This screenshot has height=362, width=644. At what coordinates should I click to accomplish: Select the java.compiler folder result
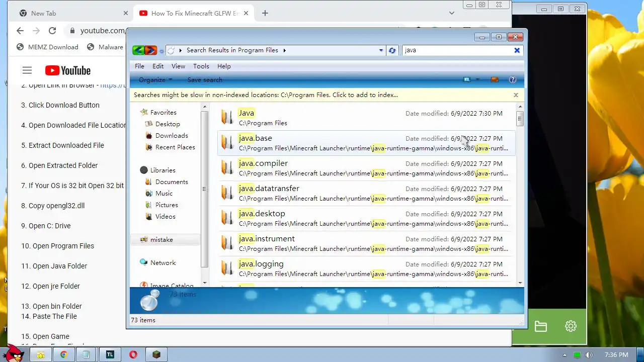366,168
